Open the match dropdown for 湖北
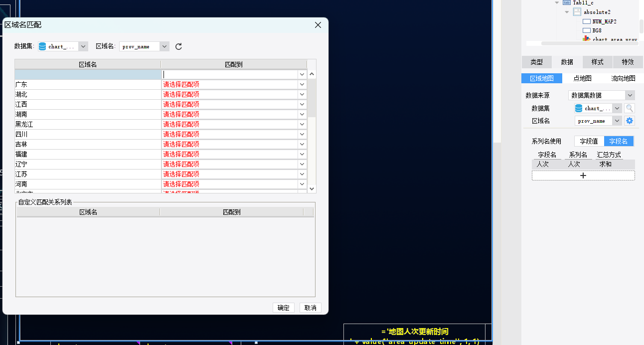644x345 pixels. point(302,94)
